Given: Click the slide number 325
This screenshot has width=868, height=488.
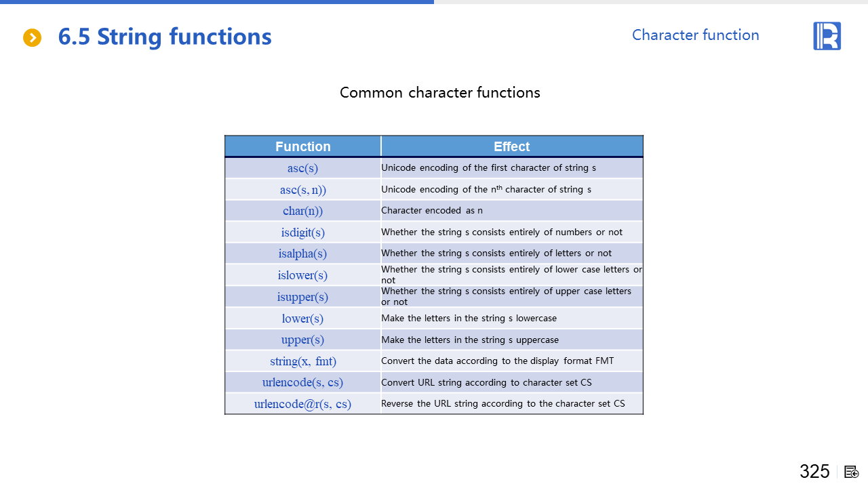Looking at the screenshot, I should tap(814, 472).
